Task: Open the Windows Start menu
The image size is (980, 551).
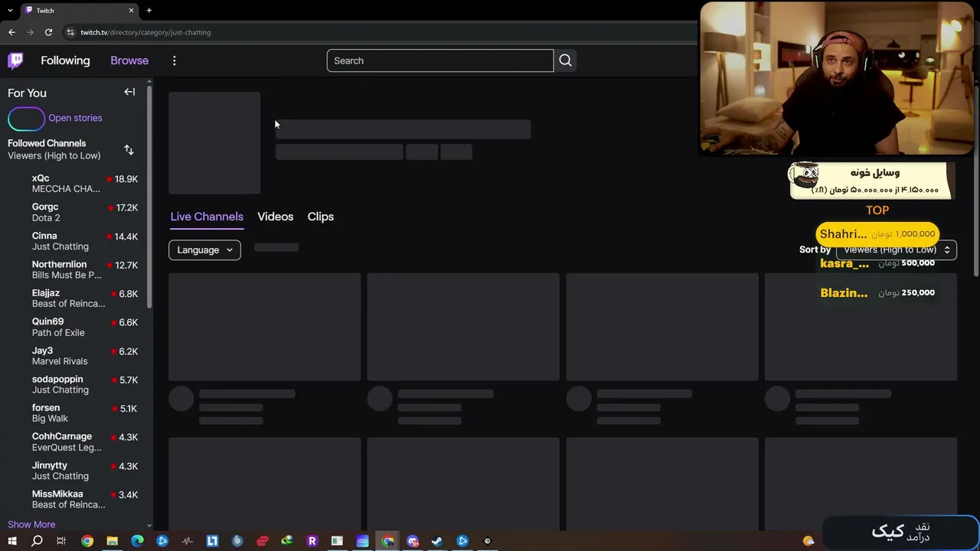Action: pos(11,541)
